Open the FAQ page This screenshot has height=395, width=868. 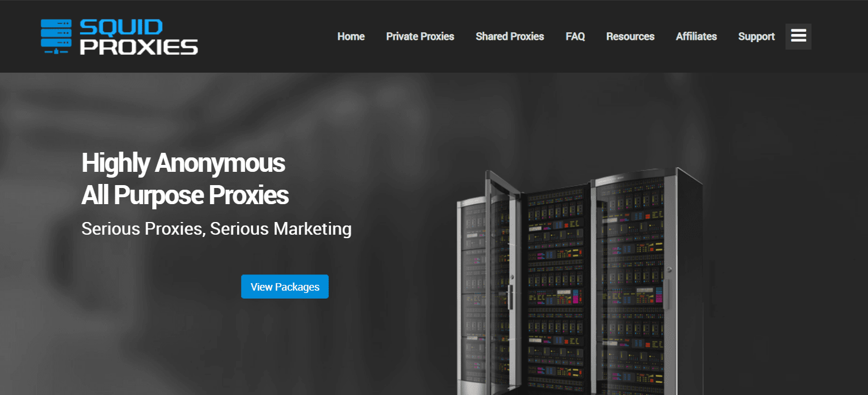click(x=575, y=36)
